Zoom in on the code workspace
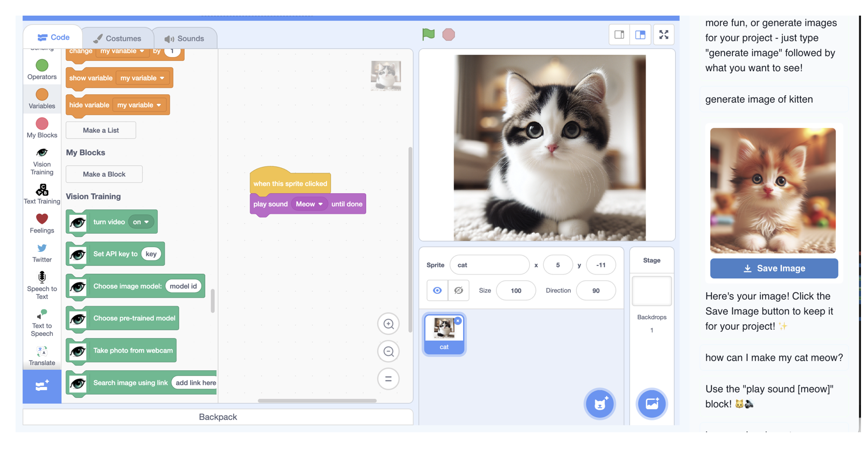868x450 pixels. pos(388,324)
